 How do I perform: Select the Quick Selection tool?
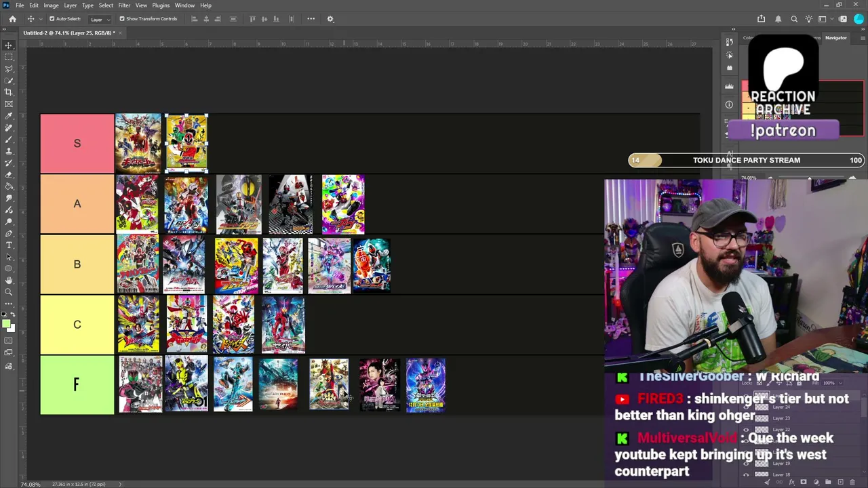tap(9, 80)
